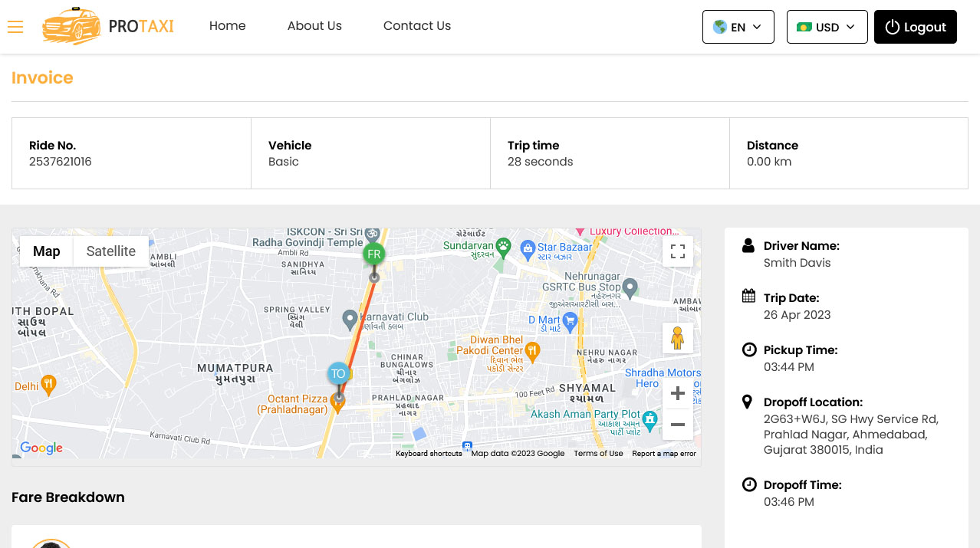Image resolution: width=980 pixels, height=548 pixels.
Task: Open the map Terms of Use link
Action: coord(598,454)
